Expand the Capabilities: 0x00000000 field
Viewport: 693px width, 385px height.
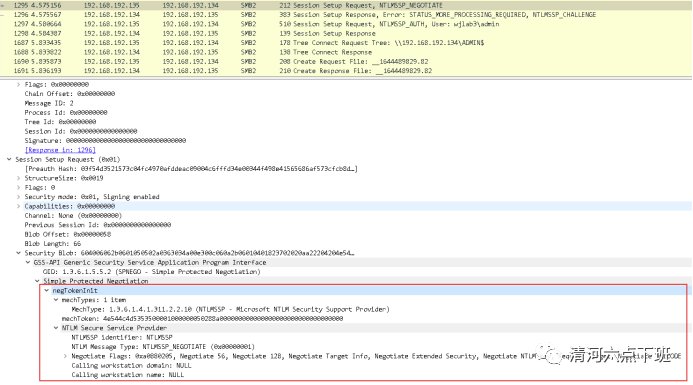coord(18,206)
